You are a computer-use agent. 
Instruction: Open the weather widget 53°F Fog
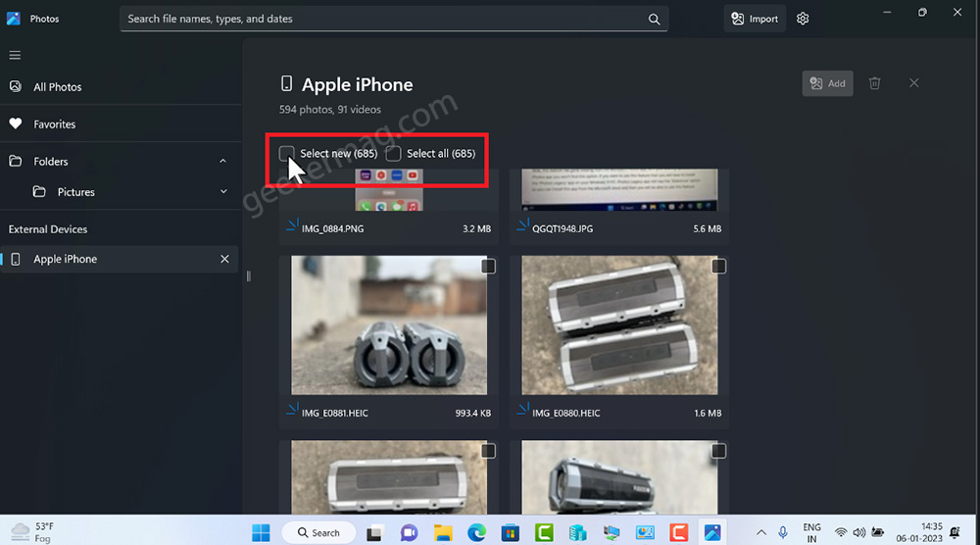click(x=32, y=532)
